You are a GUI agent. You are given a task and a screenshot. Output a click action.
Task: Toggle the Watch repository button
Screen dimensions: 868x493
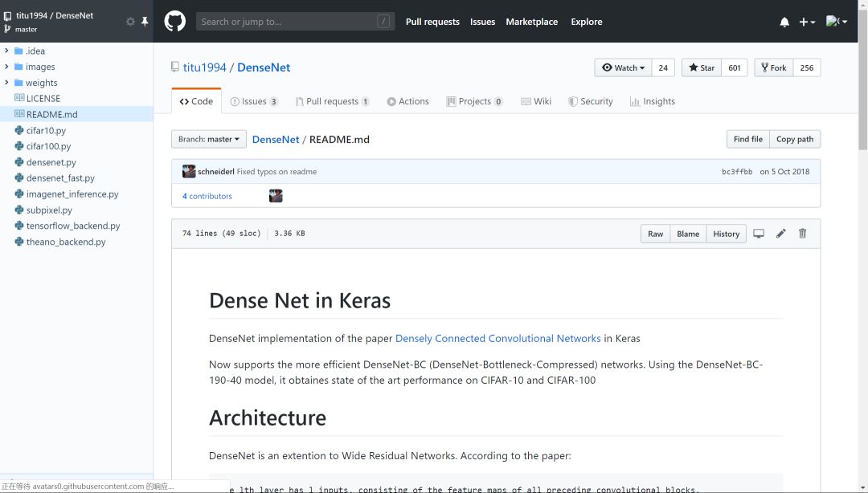[623, 68]
